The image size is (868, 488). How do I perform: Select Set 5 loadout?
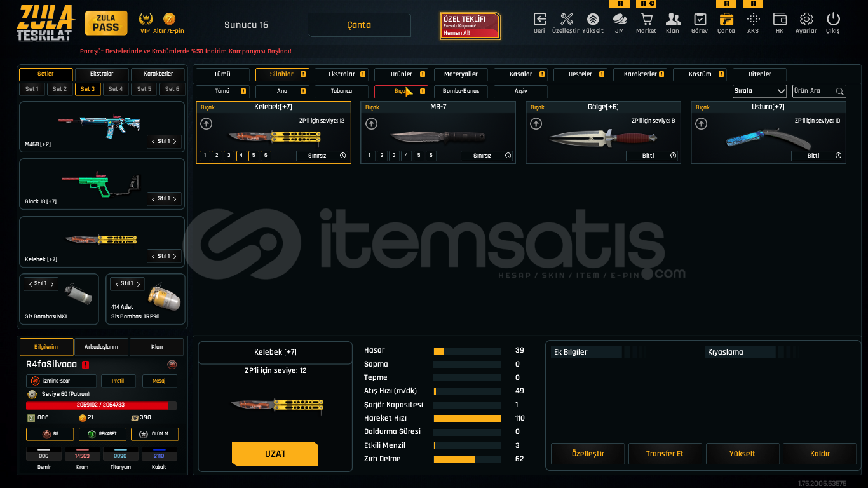pyautogui.click(x=144, y=89)
